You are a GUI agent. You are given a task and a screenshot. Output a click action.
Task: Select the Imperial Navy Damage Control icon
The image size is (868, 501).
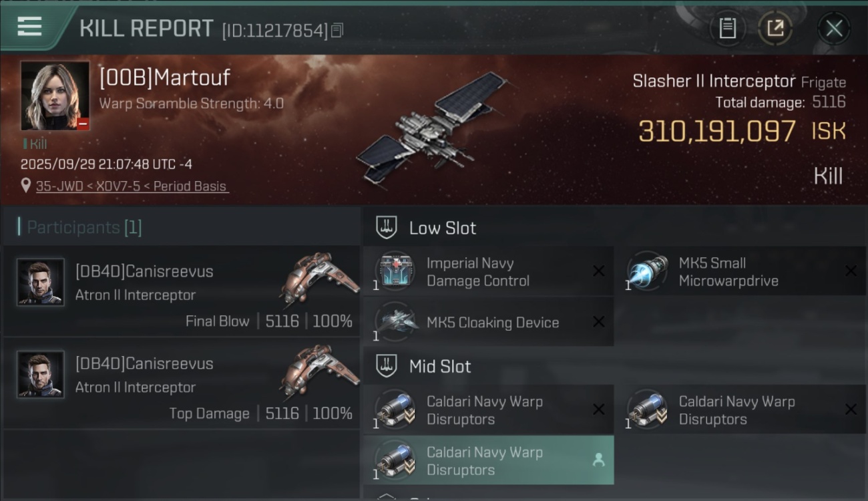(x=395, y=272)
